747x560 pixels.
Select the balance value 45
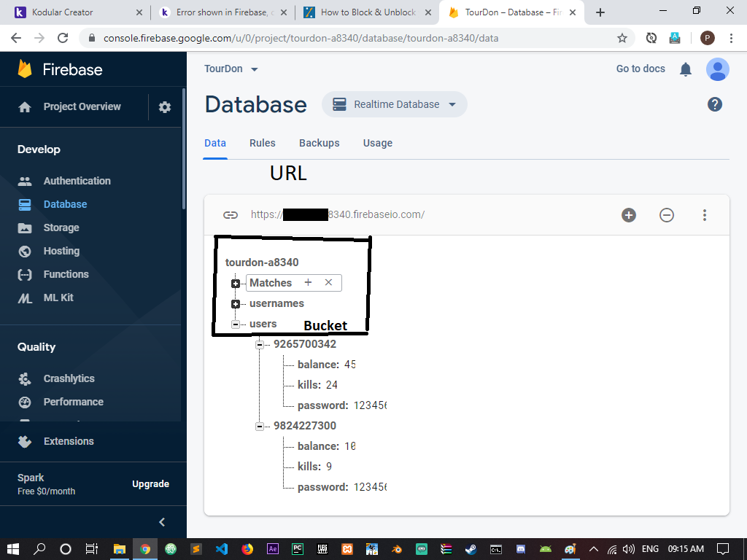point(349,365)
